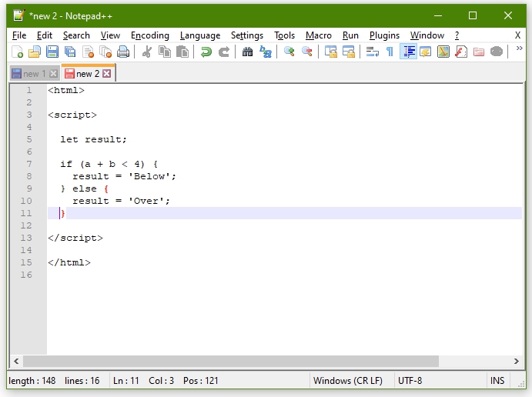Screen dimensions: 532x397
Task: Toggle synchronize vertical scrolling icon
Action: pyautogui.click(x=331, y=52)
